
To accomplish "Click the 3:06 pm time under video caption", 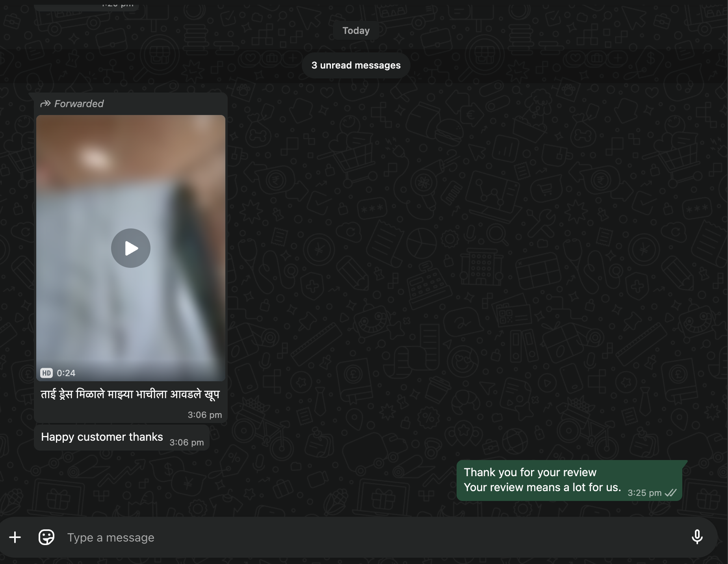I will point(204,415).
